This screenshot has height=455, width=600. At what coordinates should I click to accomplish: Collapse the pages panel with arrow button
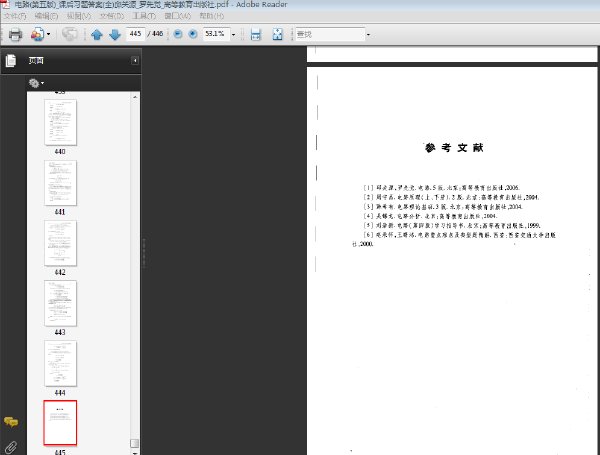(135, 60)
